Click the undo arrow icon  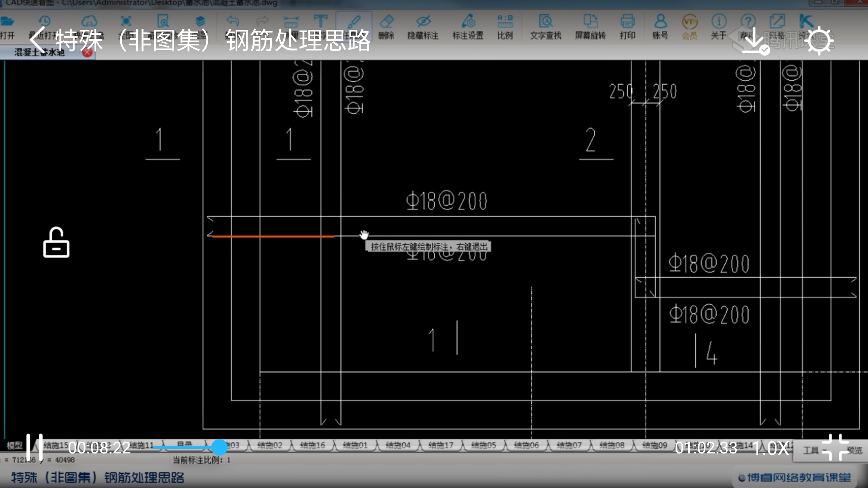coord(233,21)
